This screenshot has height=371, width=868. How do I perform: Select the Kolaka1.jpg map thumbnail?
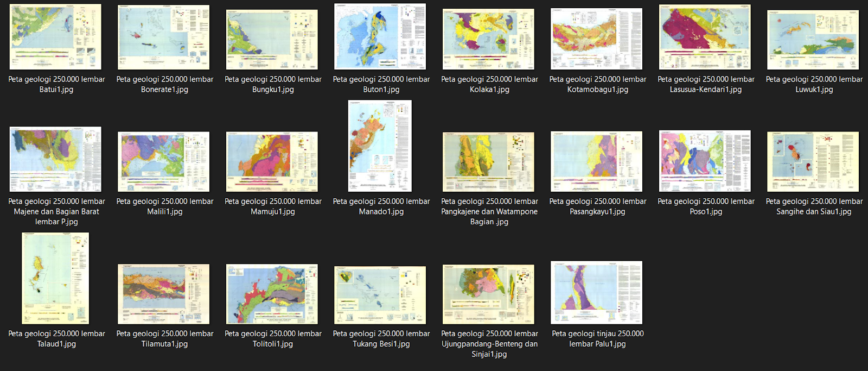click(x=488, y=39)
